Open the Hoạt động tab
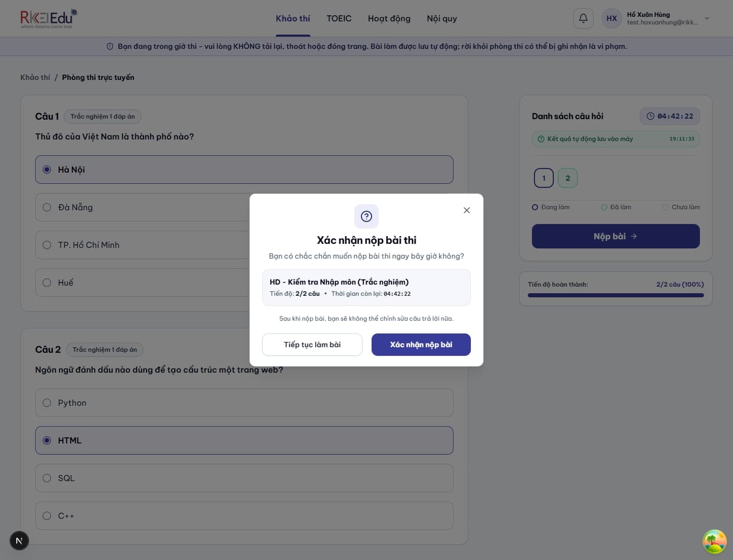733x560 pixels. [x=389, y=18]
